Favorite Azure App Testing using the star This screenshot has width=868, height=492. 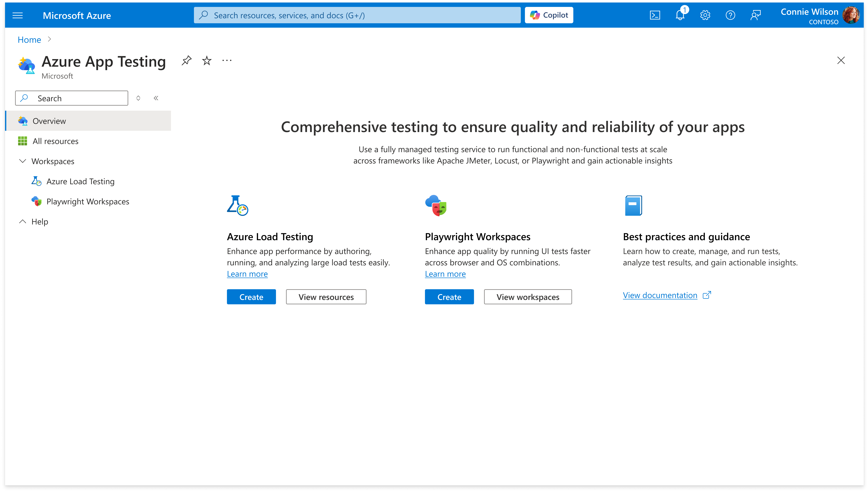206,61
